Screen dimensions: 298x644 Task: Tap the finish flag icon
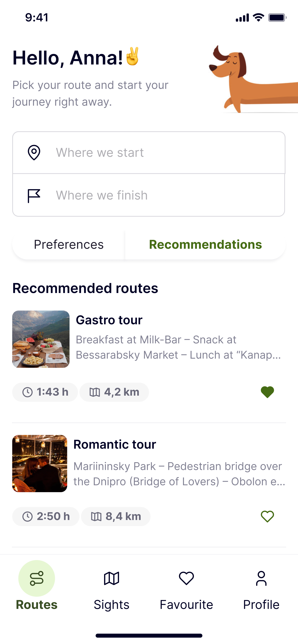click(x=34, y=196)
